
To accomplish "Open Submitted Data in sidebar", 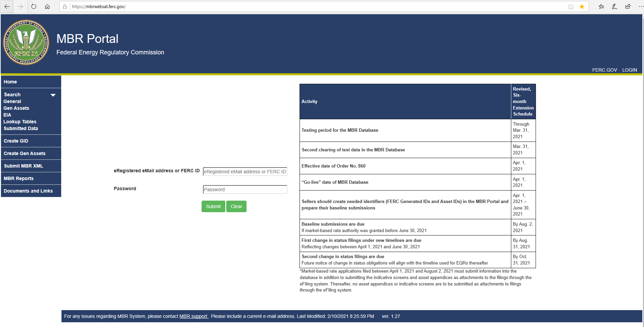I will pos(21,128).
